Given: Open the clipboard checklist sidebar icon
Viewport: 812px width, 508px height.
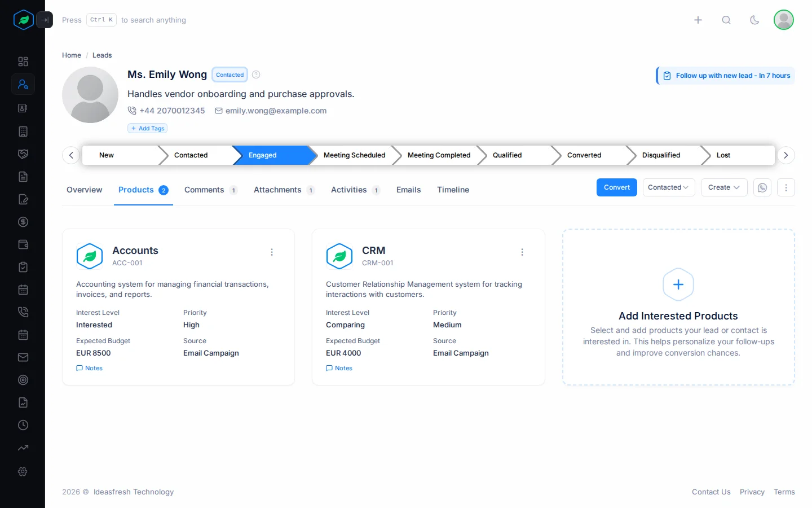Looking at the screenshot, I should [23, 267].
